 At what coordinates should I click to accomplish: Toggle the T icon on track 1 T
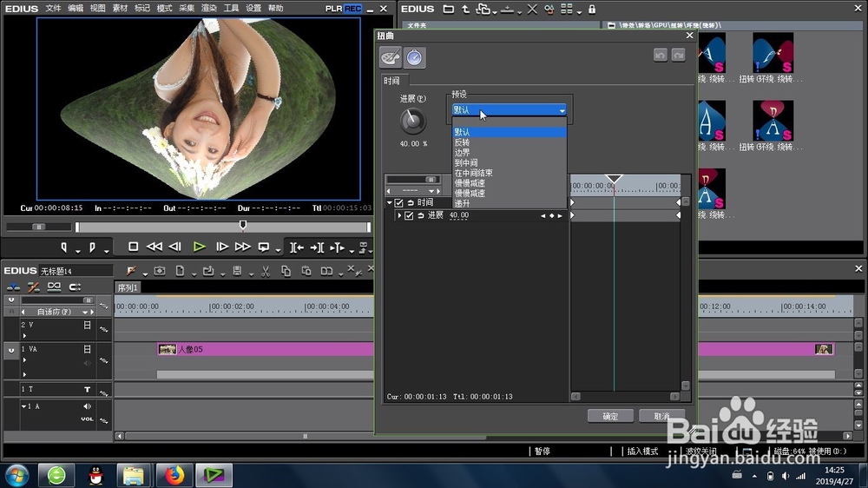click(x=87, y=389)
